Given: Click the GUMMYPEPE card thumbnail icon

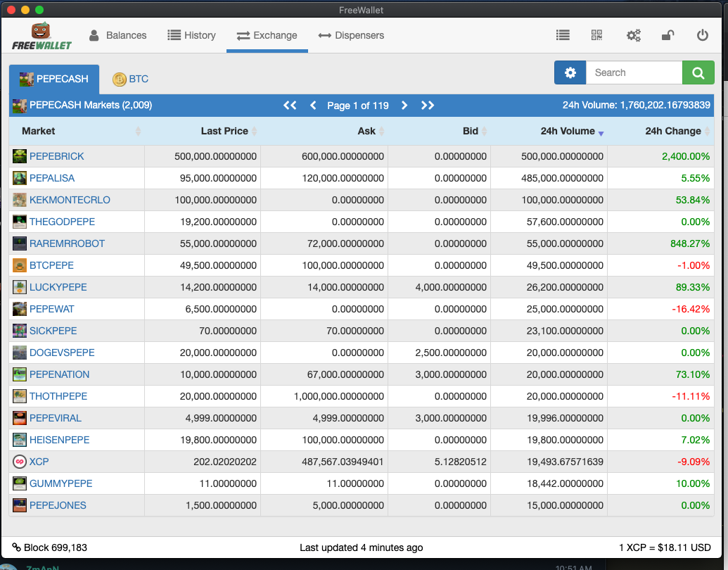Looking at the screenshot, I should point(20,483).
